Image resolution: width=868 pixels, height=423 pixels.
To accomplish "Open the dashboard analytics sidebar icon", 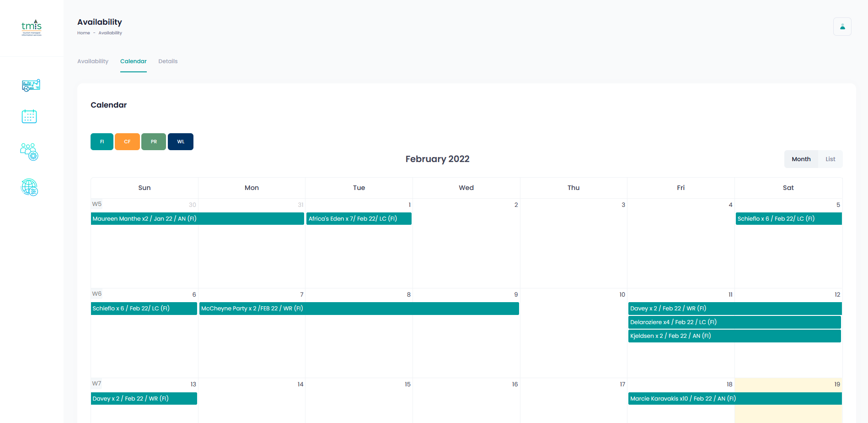I will click(x=31, y=85).
